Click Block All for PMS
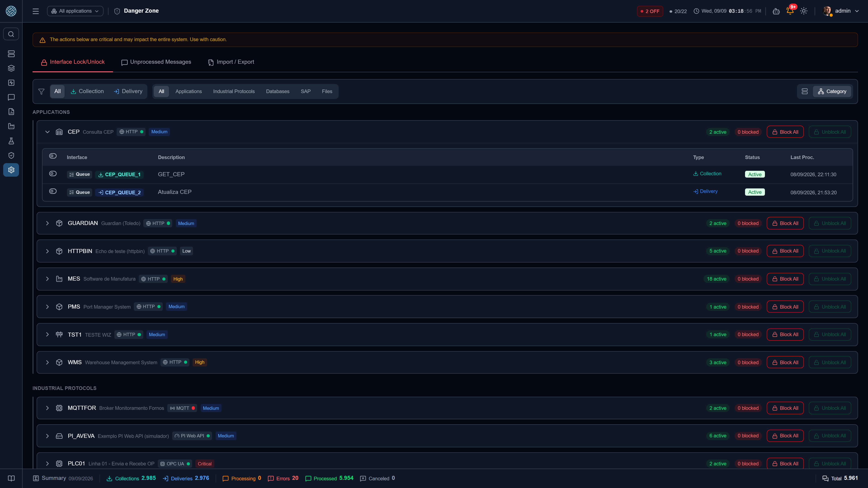This screenshot has width=868, height=488. click(785, 307)
